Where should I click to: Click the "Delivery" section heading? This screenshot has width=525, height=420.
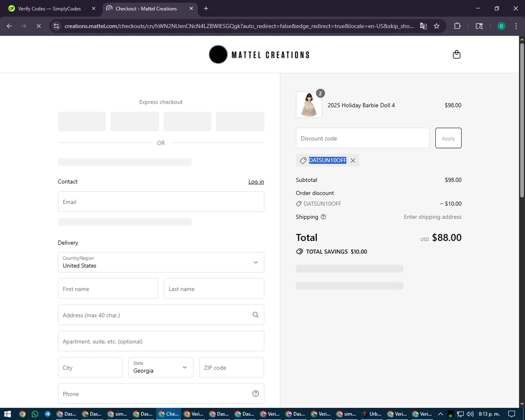(x=68, y=243)
